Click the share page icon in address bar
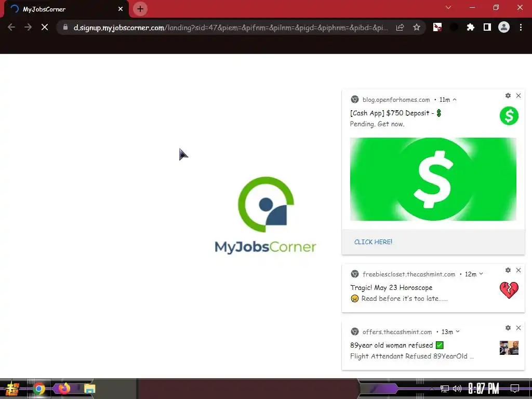This screenshot has height=399, width=532. click(400, 28)
